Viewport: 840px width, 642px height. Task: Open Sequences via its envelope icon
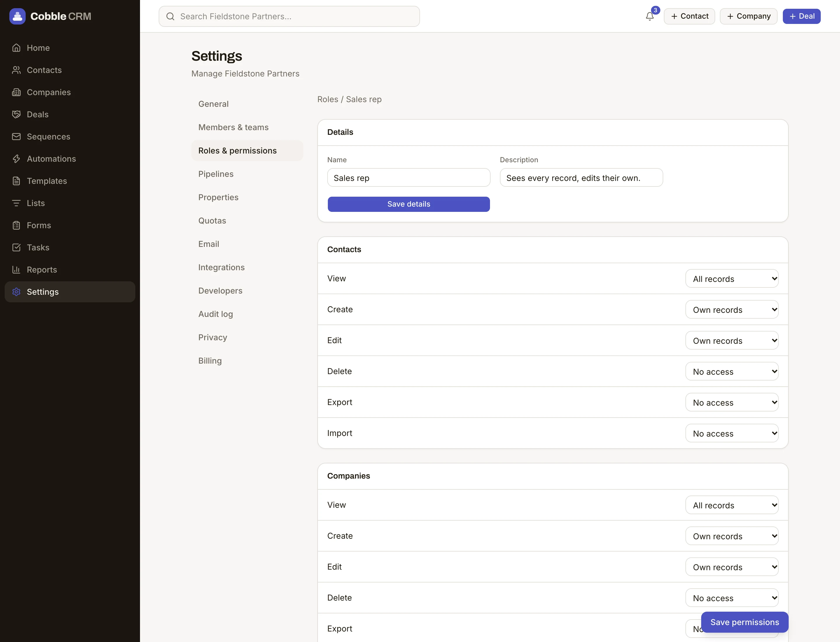pyautogui.click(x=16, y=137)
